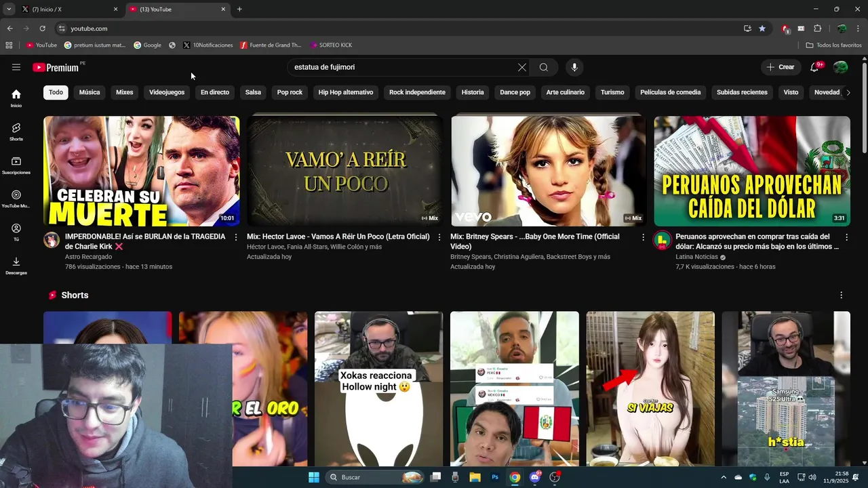Open Shorts in the sidebar
The image size is (868, 488).
tap(16, 131)
